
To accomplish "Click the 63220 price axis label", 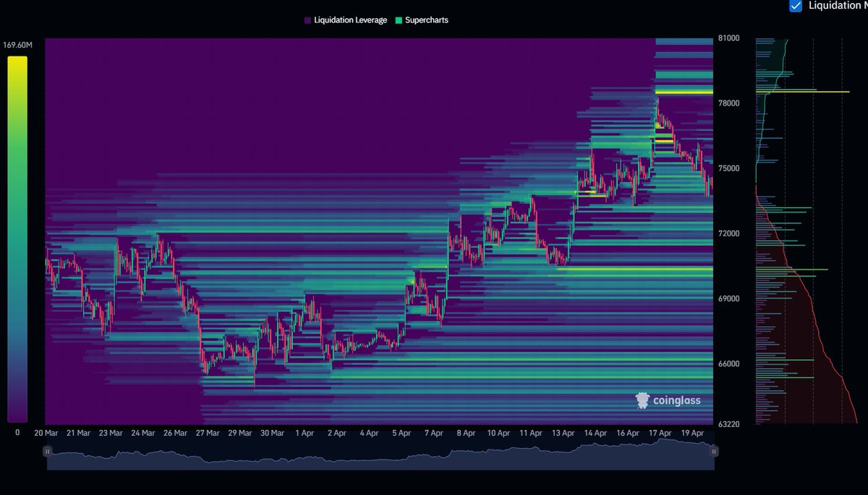I will (729, 423).
